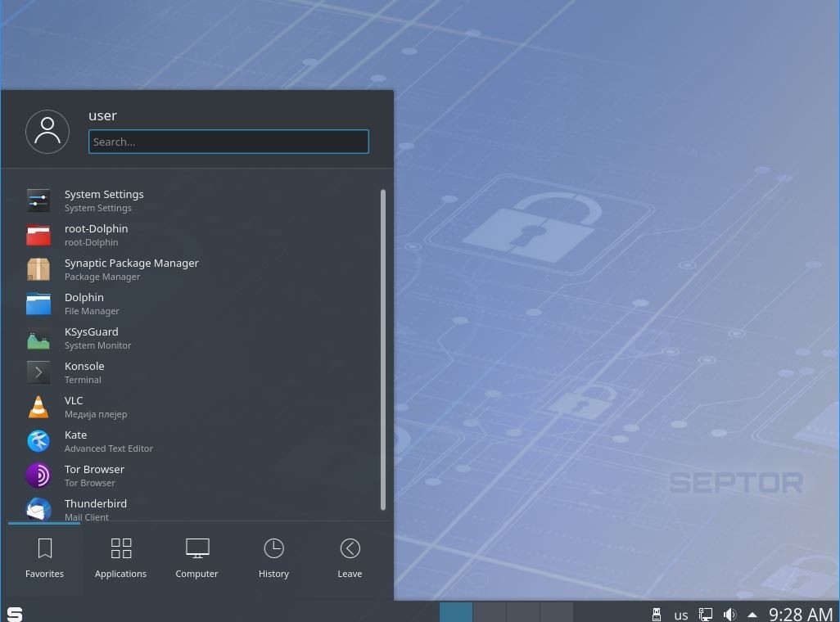Image resolution: width=840 pixels, height=622 pixels.
Task: Launch Kate text editor icon
Action: coord(38,441)
